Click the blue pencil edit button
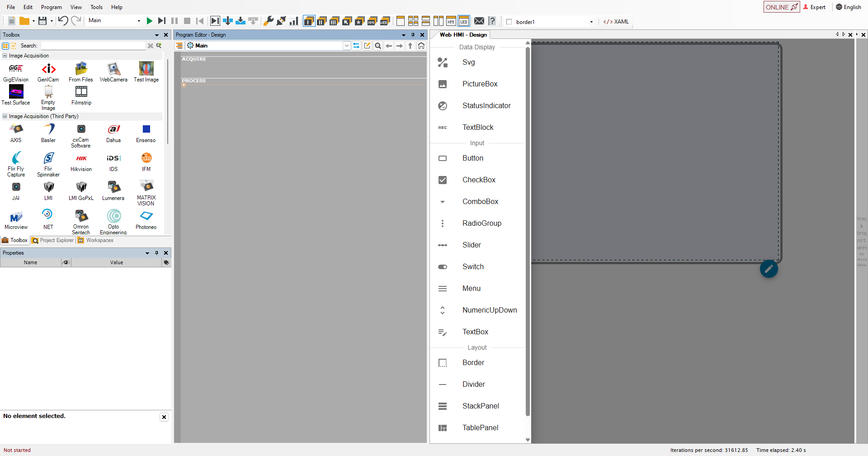This screenshot has height=456, width=868. (x=769, y=269)
